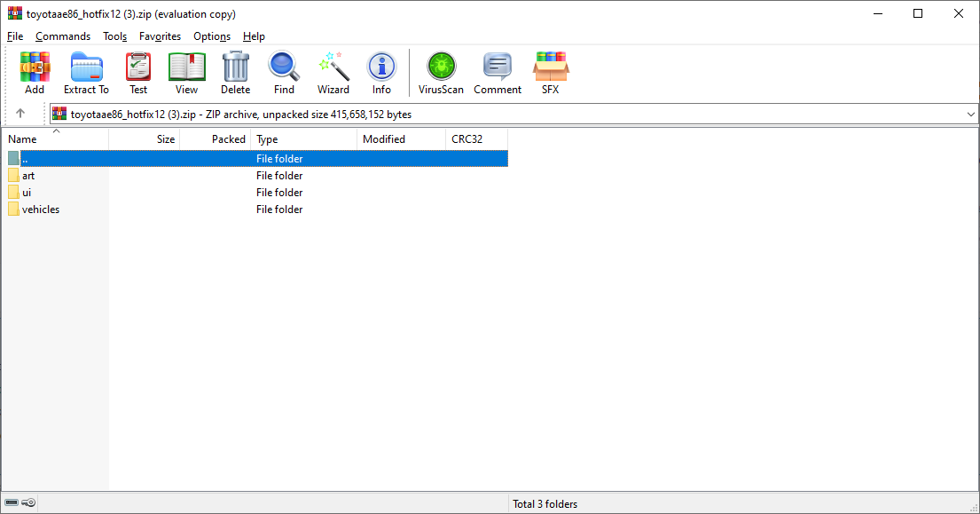Click the parent folder '..' icon
980x514 pixels.
(14, 159)
